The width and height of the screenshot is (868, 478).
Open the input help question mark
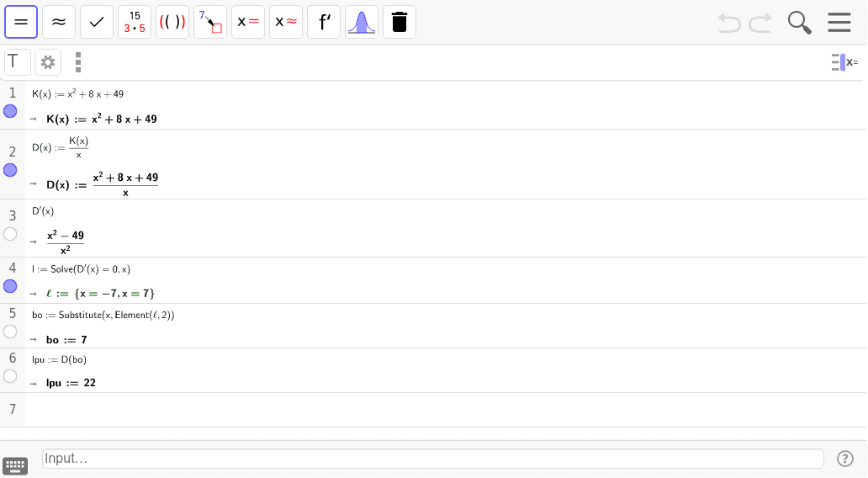pyautogui.click(x=844, y=459)
